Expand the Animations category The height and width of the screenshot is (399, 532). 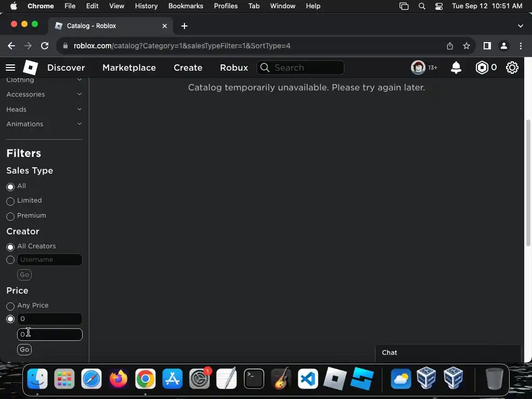(x=45, y=124)
